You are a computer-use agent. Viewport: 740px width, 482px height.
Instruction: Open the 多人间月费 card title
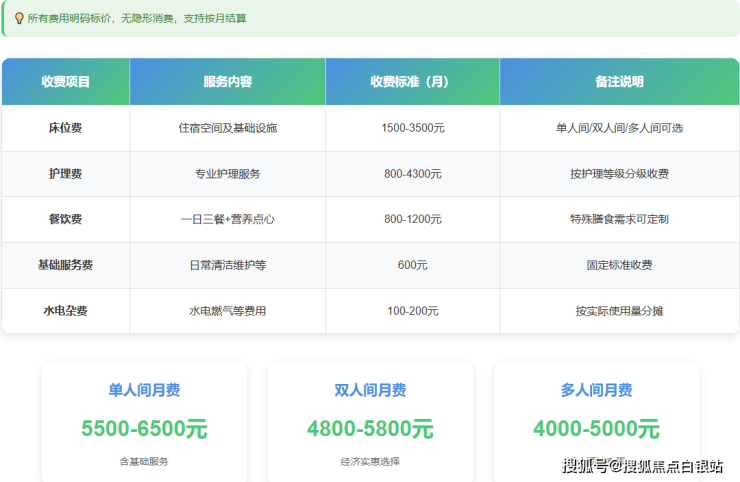596,390
